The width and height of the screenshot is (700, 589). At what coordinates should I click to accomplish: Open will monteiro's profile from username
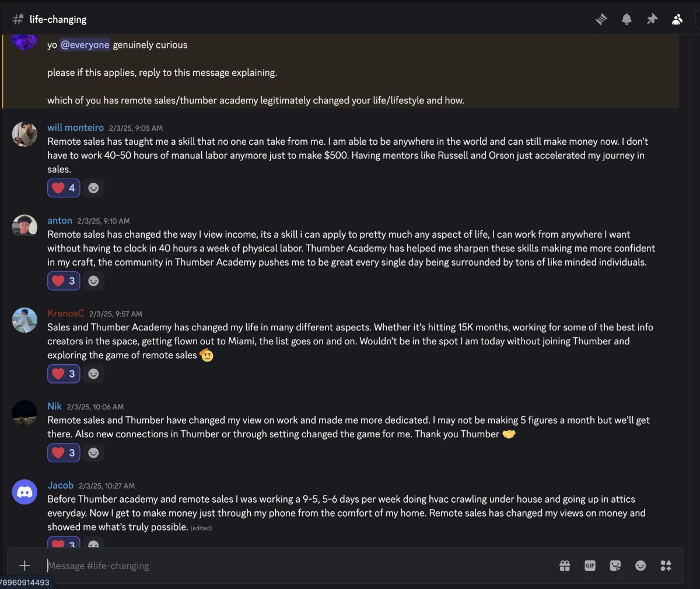coord(75,127)
